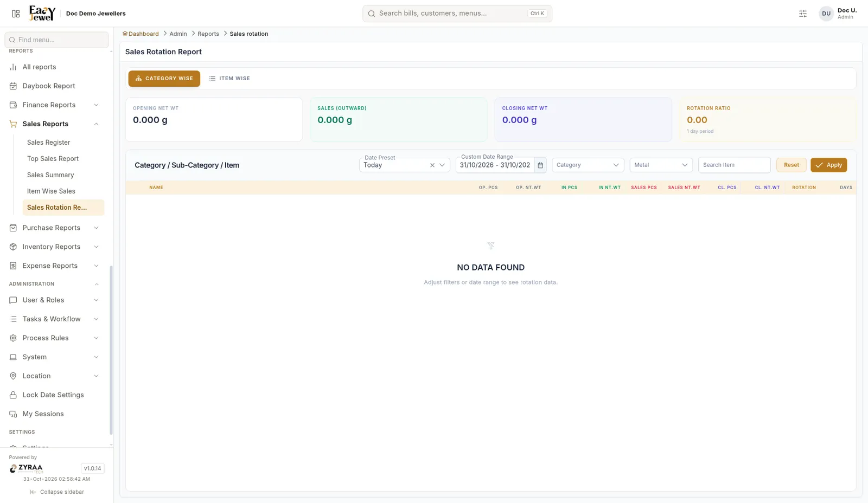868x503 pixels.
Task: Open the Metal filter dropdown
Action: tap(661, 165)
